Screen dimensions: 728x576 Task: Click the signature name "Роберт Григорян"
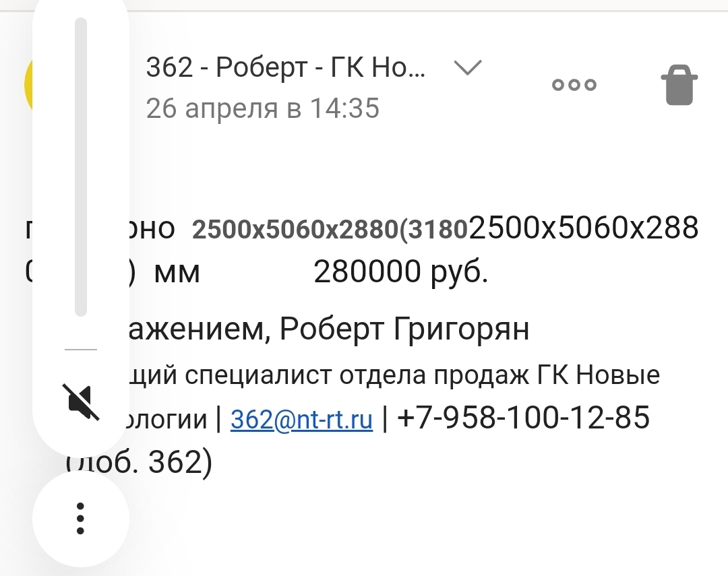coord(404,329)
